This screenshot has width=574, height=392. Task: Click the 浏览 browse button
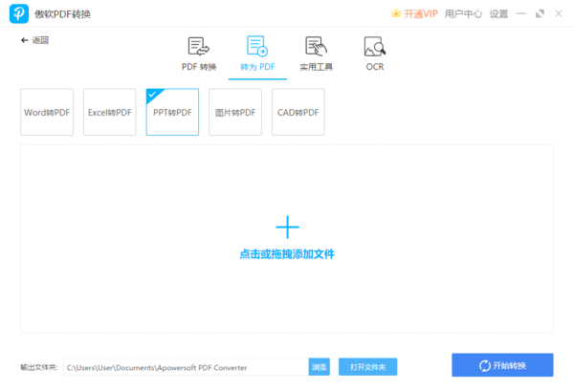pos(319,367)
